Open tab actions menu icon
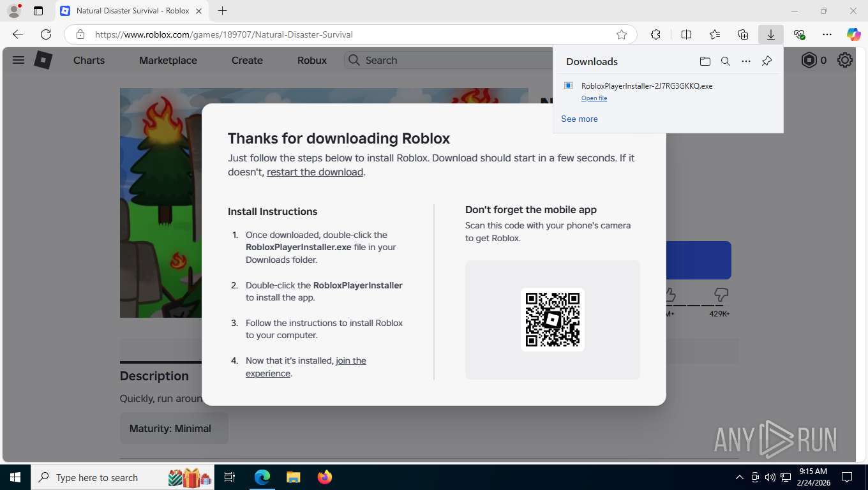The image size is (868, 490). pos(38,11)
